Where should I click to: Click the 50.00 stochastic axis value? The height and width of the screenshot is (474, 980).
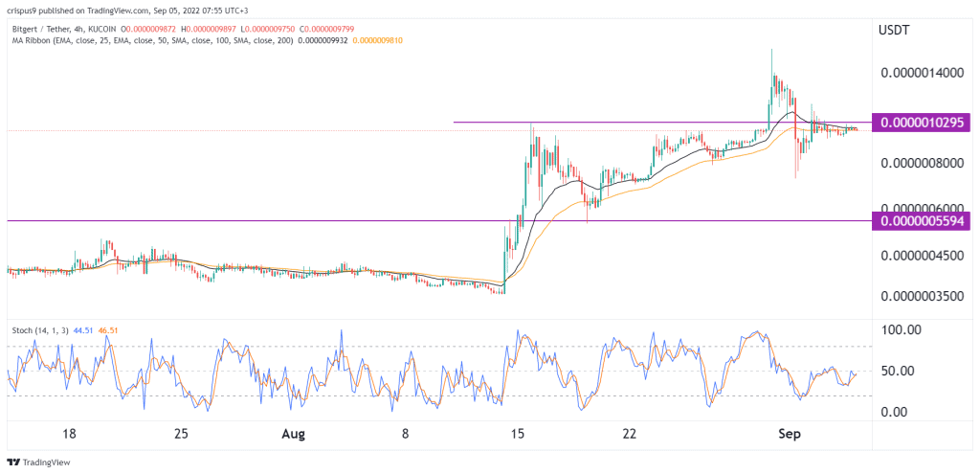pyautogui.click(x=898, y=371)
